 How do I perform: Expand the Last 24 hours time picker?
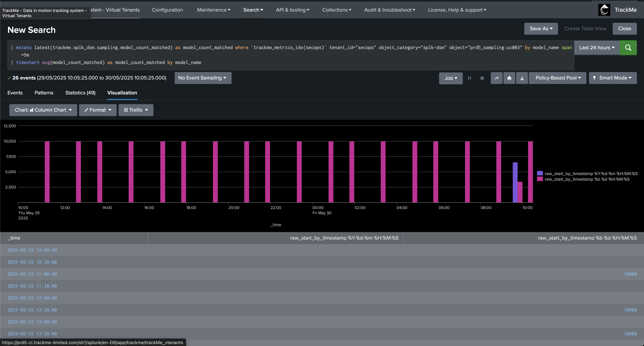point(596,48)
